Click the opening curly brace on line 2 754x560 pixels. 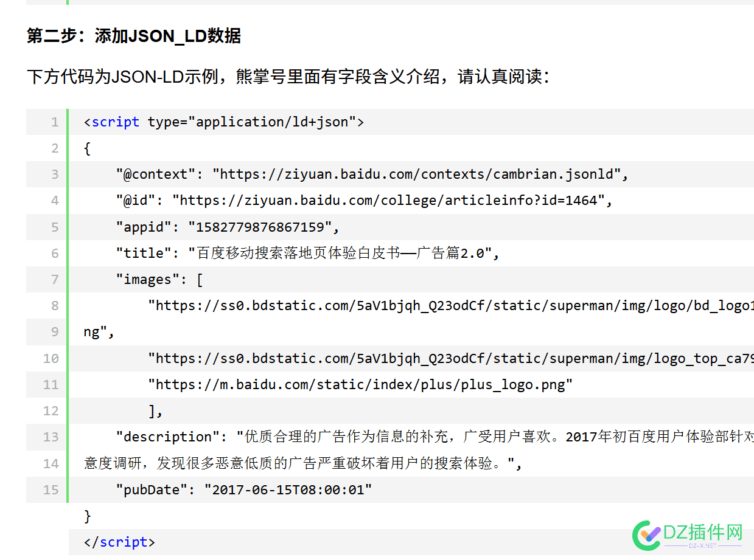click(88, 148)
